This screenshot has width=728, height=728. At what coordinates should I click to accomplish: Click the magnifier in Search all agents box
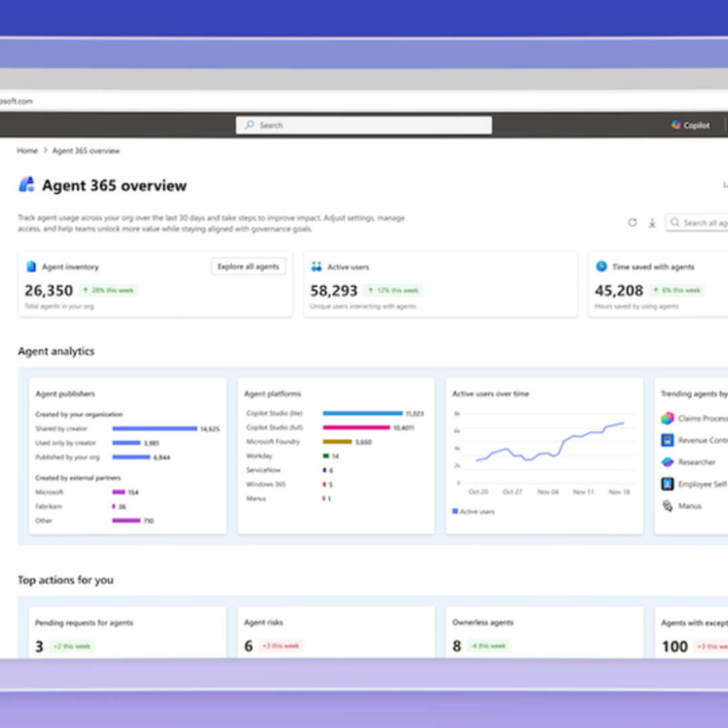point(675,222)
